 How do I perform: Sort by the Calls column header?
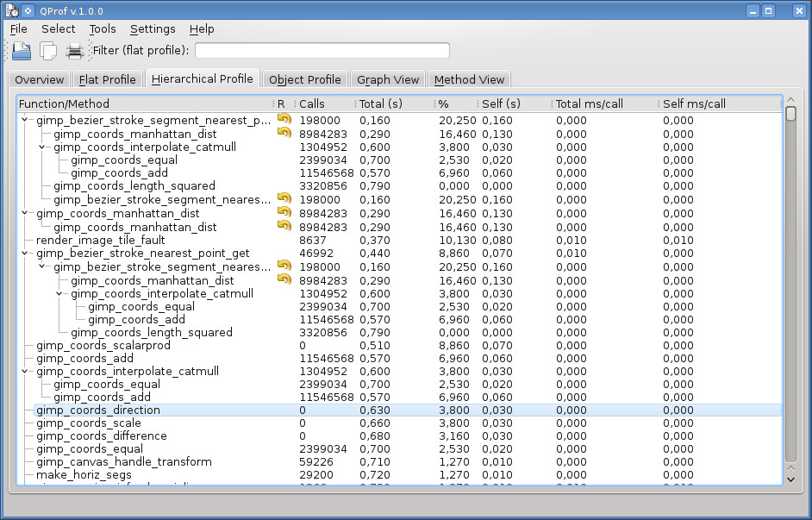325,103
